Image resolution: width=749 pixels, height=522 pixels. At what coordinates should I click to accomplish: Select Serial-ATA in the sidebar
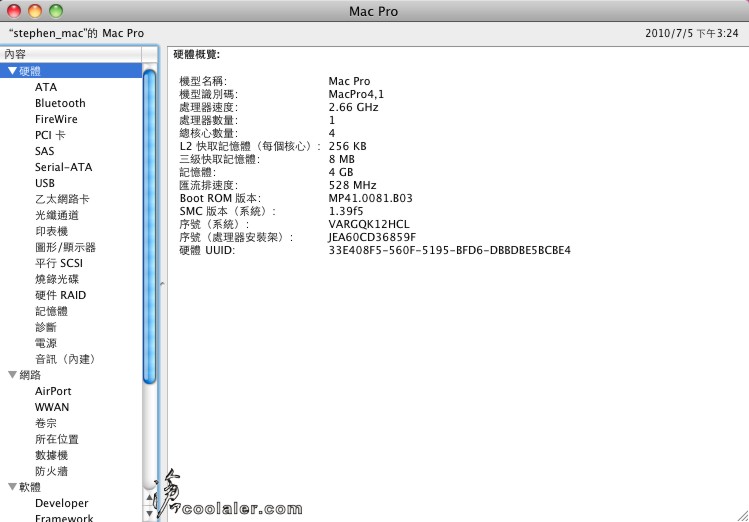tap(64, 167)
